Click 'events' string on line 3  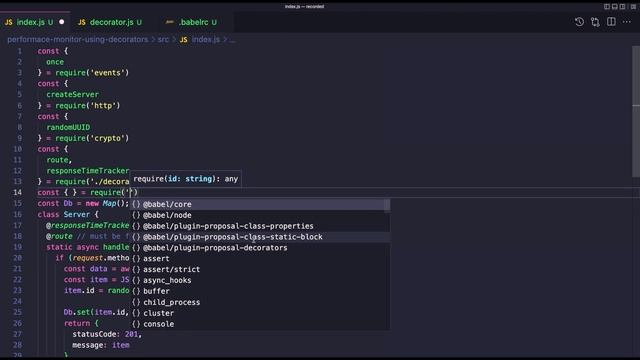pyautogui.click(x=108, y=73)
